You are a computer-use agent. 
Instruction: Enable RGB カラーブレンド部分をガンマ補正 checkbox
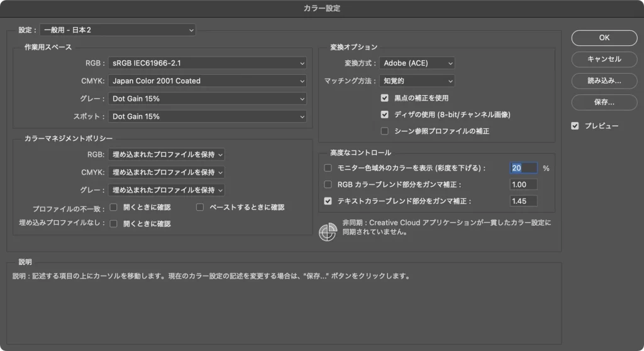tap(328, 184)
